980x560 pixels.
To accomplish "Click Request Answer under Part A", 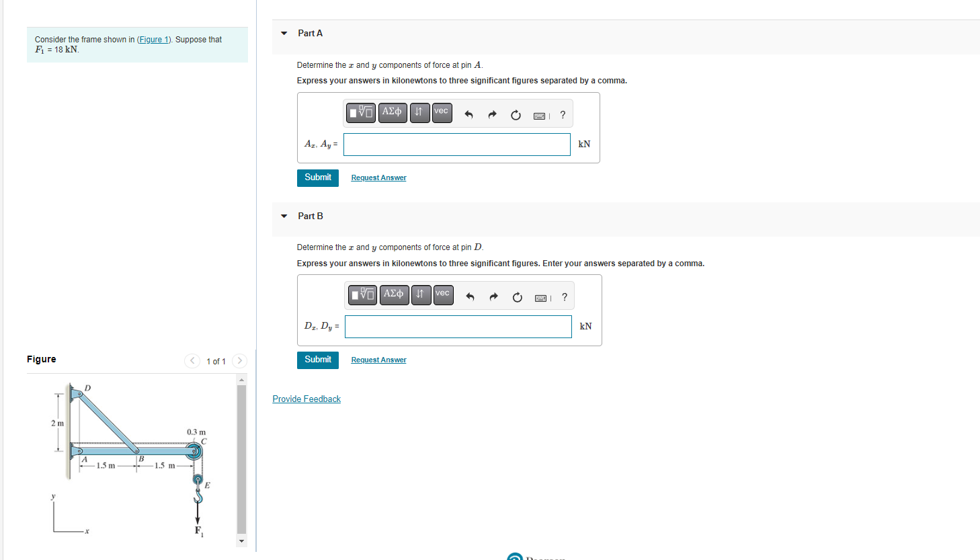I will 378,177.
